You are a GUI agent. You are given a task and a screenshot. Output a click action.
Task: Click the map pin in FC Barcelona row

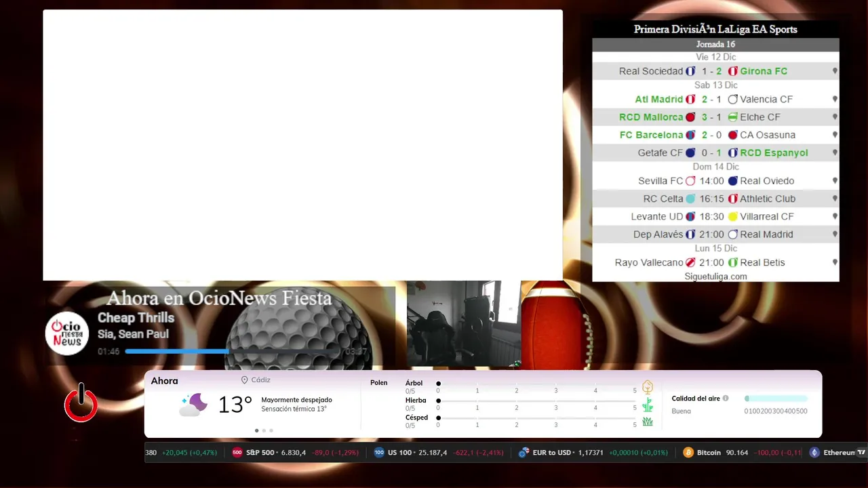coord(835,135)
